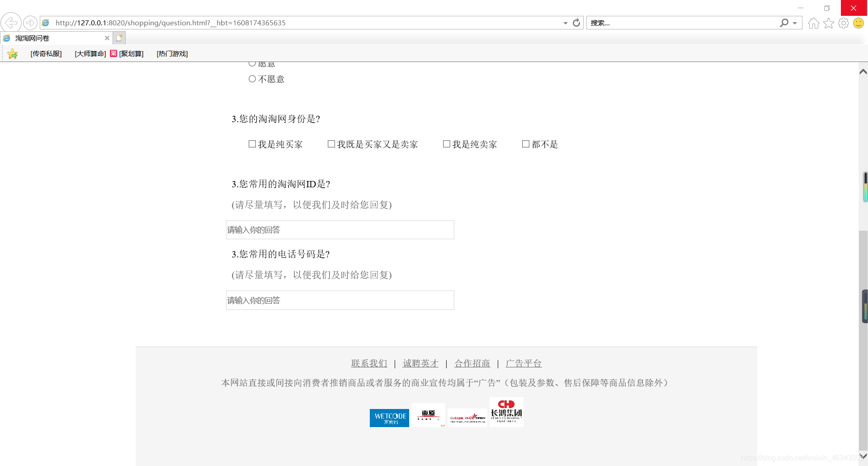Check the 我是纯卖家 checkbox
The width and height of the screenshot is (868, 466).
(447, 144)
